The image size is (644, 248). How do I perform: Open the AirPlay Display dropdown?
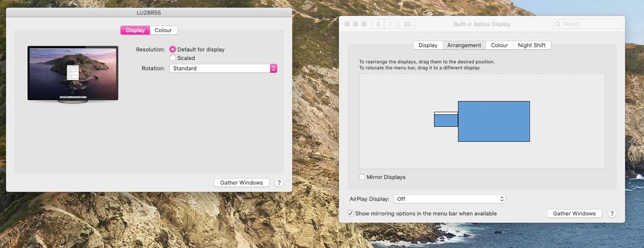[x=449, y=199]
